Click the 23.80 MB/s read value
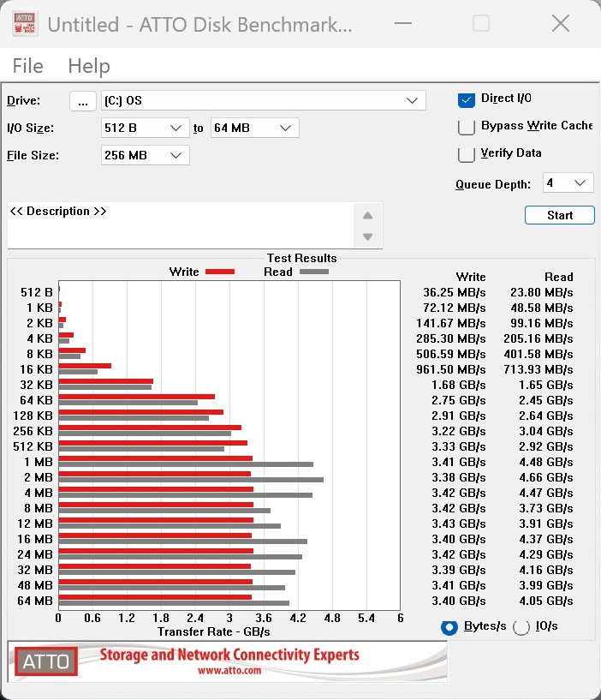The image size is (601, 700). [x=542, y=292]
